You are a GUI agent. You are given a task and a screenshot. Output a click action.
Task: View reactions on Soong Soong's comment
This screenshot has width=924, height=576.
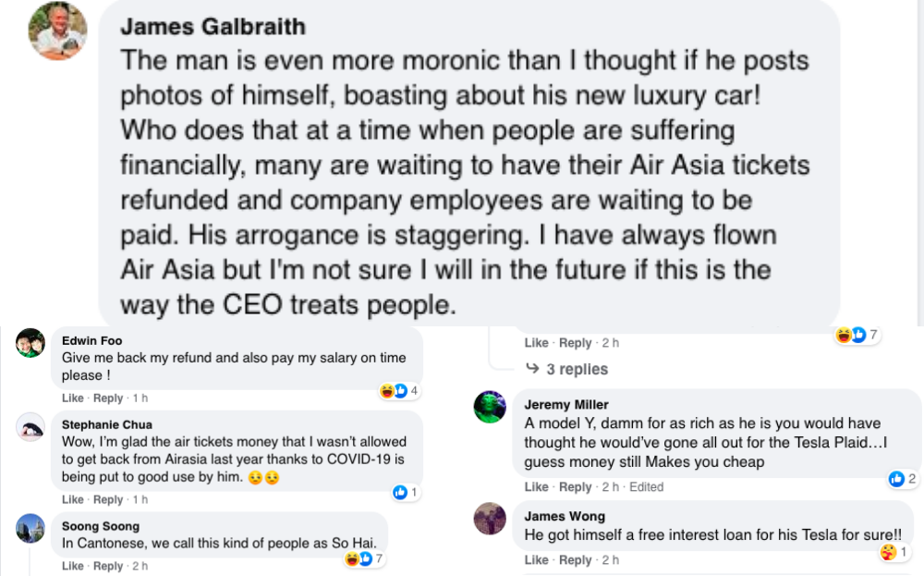(364, 559)
